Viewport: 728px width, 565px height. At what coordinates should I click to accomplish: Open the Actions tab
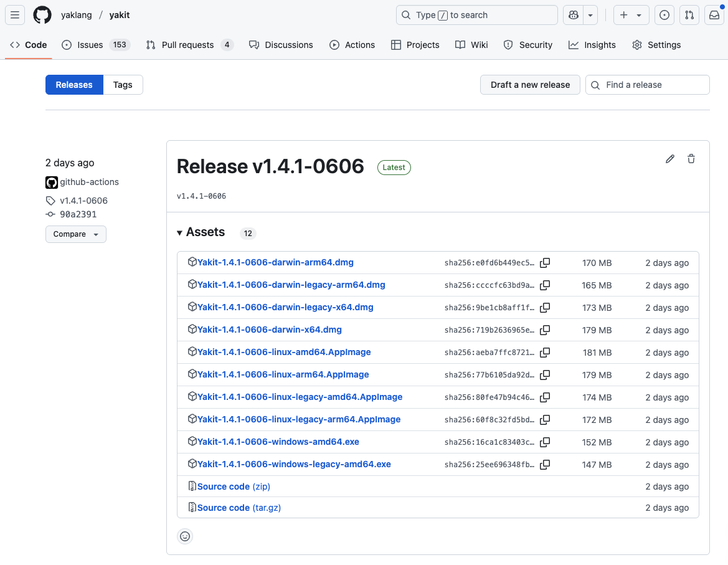pyautogui.click(x=352, y=45)
